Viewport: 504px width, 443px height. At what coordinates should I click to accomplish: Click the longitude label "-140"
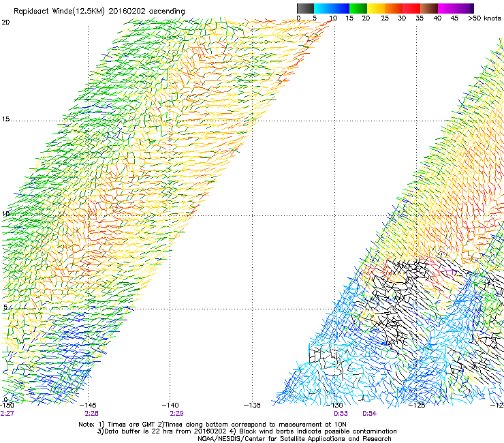[x=170, y=405]
